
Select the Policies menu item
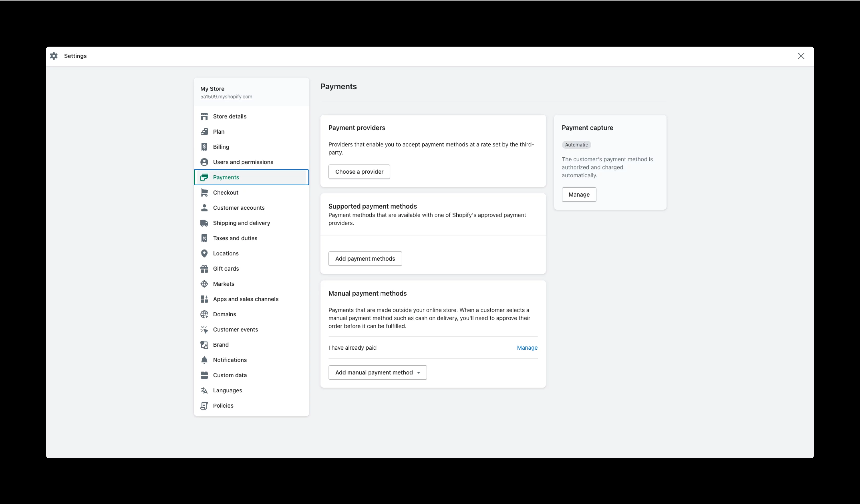(223, 405)
